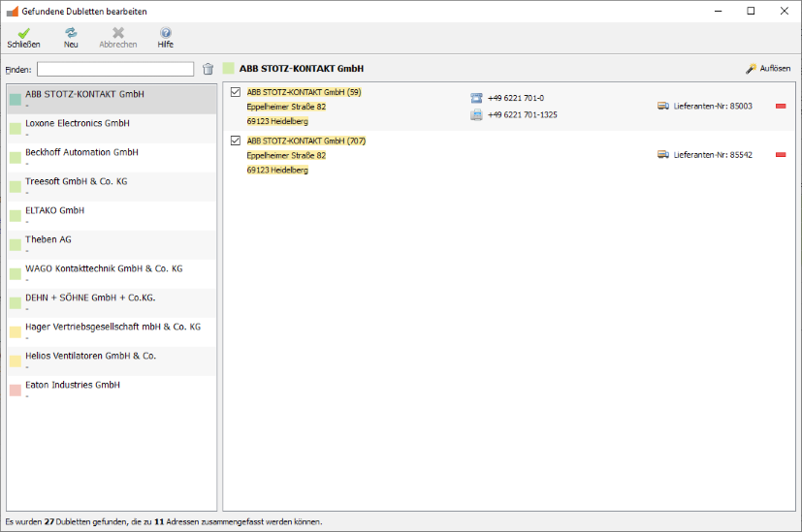Uncheck ABB STOTZ-KONTAKT GmbH (707) checkbox
Image resolution: width=802 pixels, height=532 pixels.
(x=236, y=141)
